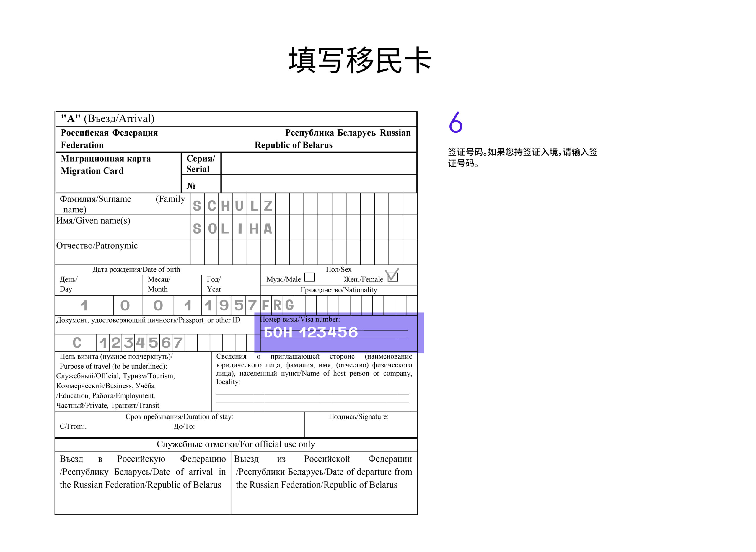
Task: Click the № number field box
Action: point(318,183)
